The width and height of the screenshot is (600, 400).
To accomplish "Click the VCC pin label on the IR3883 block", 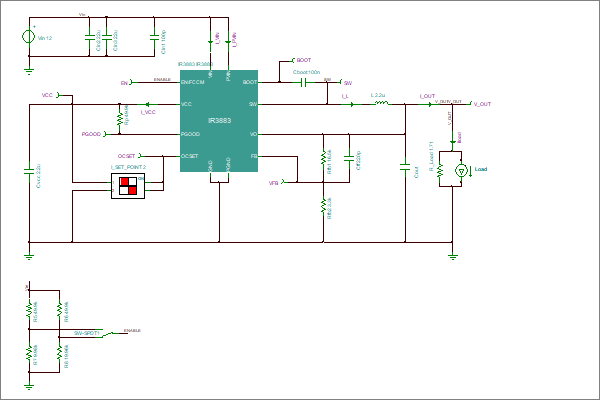I will pyautogui.click(x=187, y=104).
